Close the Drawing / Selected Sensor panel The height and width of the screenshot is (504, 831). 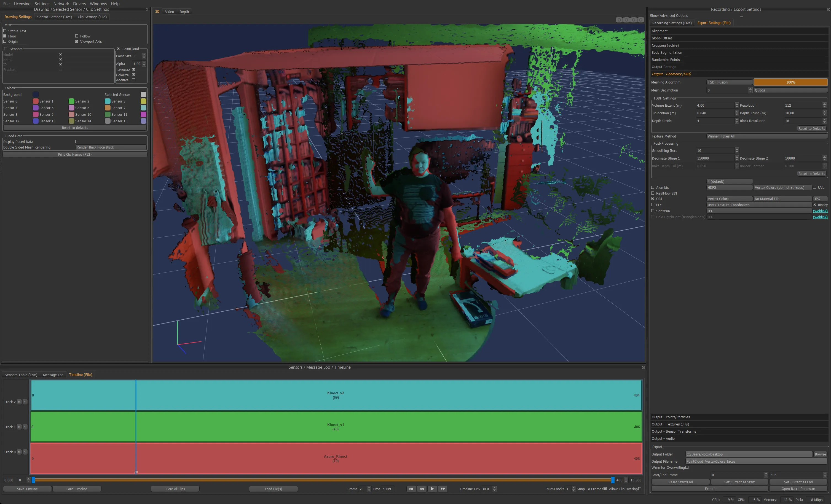coord(147,9)
